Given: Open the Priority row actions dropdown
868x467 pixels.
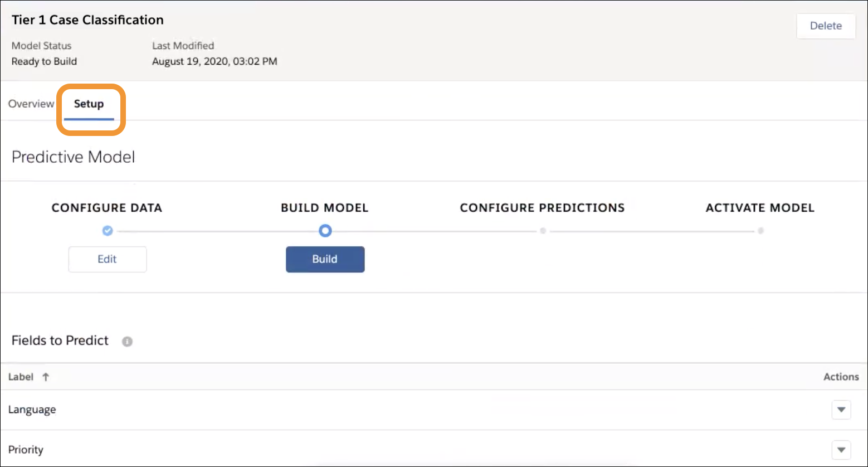Looking at the screenshot, I should tap(841, 450).
